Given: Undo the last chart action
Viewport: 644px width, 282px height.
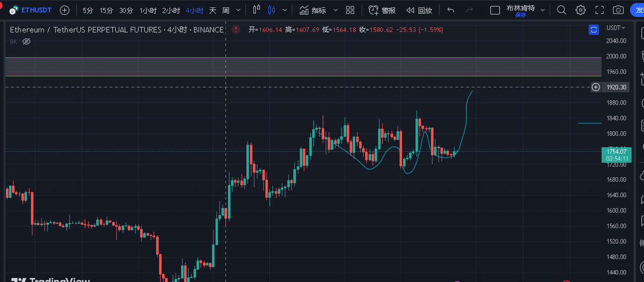Looking at the screenshot, I should pos(451,10).
